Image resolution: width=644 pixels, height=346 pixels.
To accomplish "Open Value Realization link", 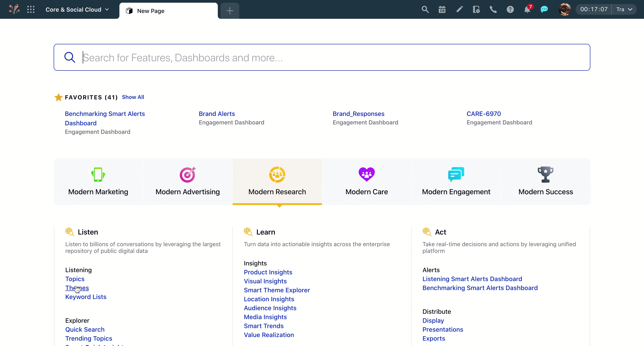I will 269,335.
